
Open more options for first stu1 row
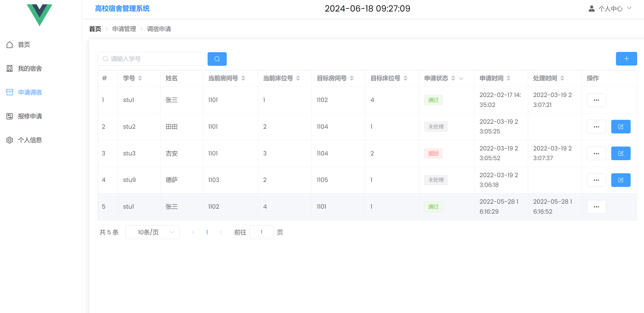596,100
